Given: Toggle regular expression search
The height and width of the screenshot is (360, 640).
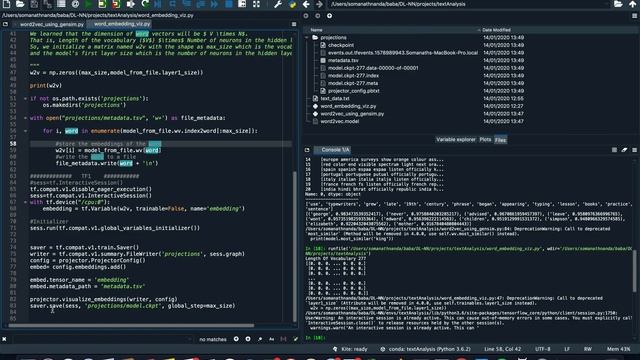Looking at the screenshot, I should (260, 339).
